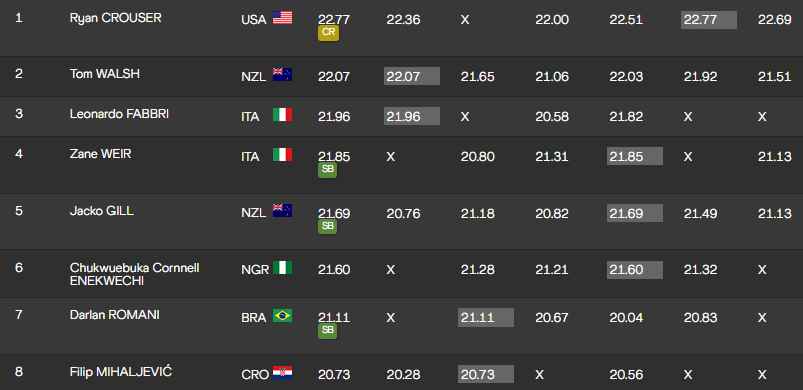Click Italy flag in Zane Weir row

282,155
